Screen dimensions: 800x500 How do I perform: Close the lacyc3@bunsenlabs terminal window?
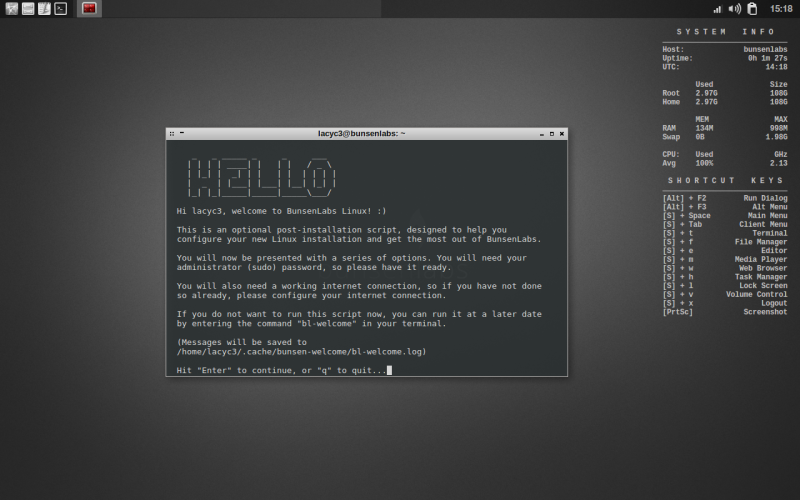(x=562, y=134)
